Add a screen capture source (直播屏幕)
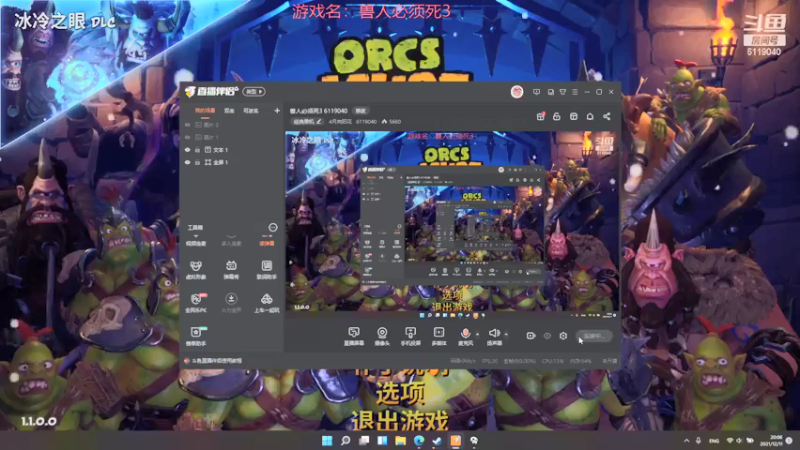Screen dimensions: 800x450 pos(354,336)
